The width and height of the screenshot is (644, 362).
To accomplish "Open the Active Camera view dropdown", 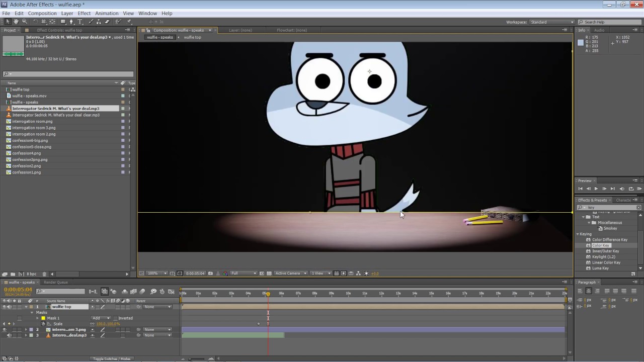I will tap(291, 274).
